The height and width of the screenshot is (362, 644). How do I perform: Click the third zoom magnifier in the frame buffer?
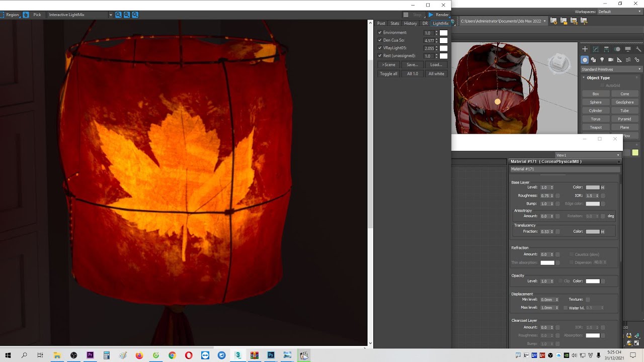pos(135,15)
